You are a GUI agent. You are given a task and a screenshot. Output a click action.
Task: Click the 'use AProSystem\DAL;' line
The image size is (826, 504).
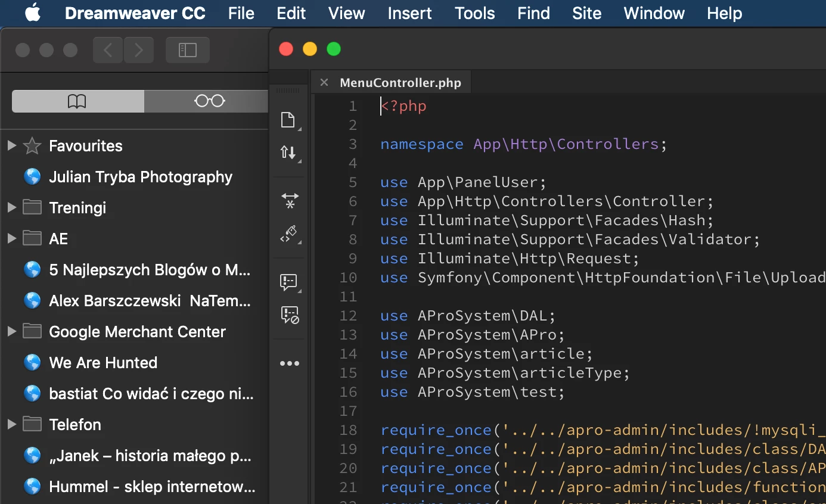468,316
